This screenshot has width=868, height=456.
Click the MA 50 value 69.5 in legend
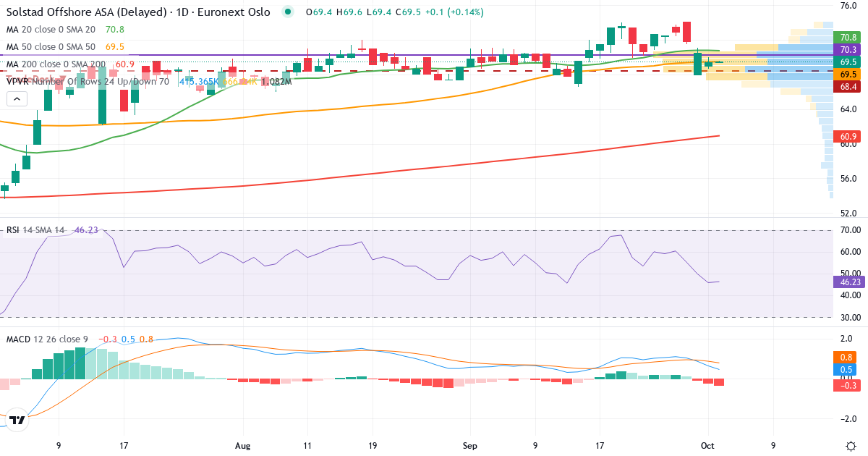pos(114,47)
